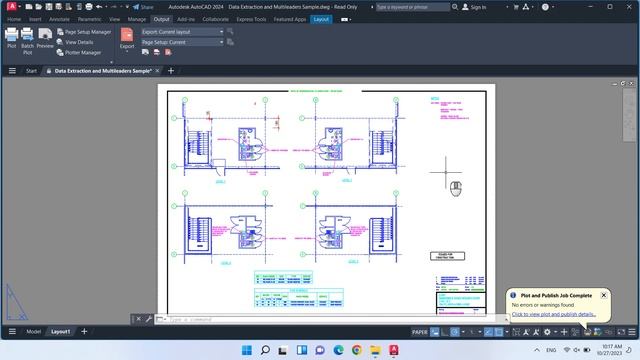This screenshot has width=640, height=360.
Task: Switch to the Insert ribbon tab
Action: 35,19
